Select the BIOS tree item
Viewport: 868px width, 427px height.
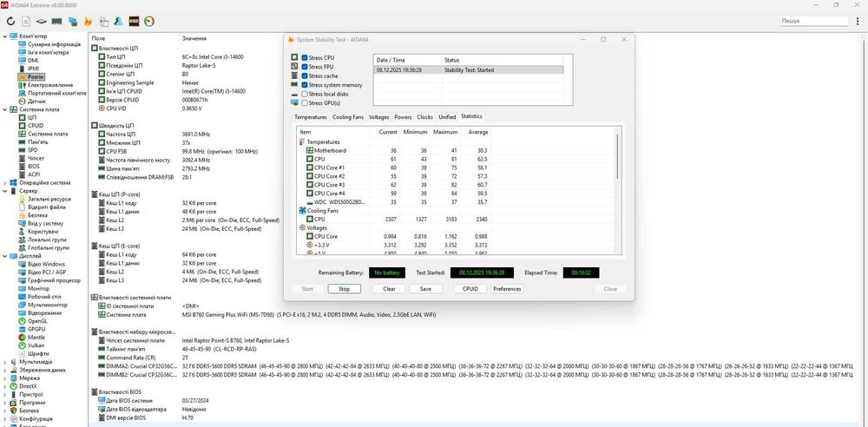[x=33, y=166]
